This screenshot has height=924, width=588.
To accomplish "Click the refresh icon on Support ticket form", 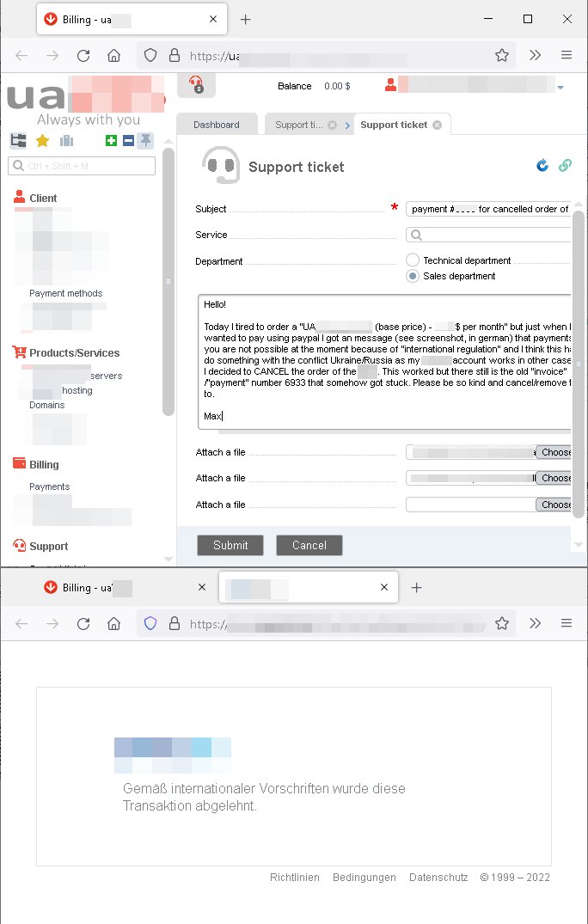I will point(542,166).
